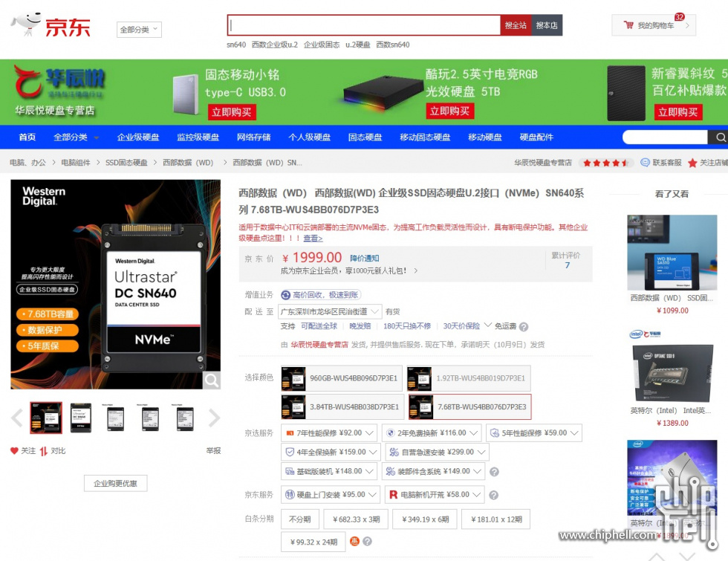Expand 7年性能保修 ¥92.00 dropdown
This screenshot has height=561, width=728.
point(328,432)
